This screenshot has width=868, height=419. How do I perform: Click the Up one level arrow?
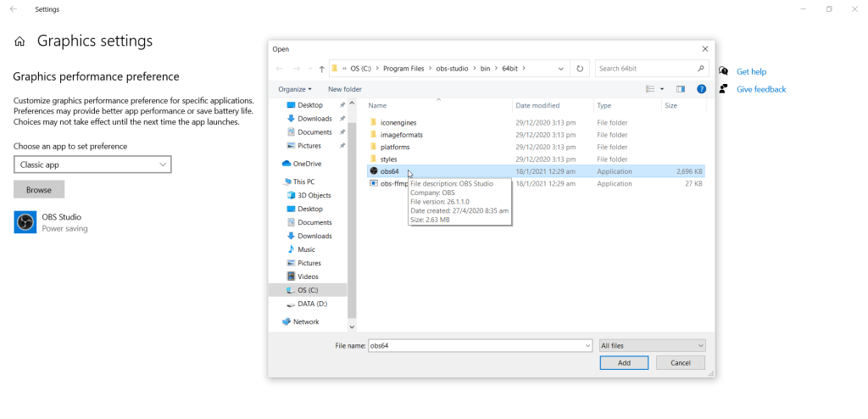pyautogui.click(x=321, y=69)
